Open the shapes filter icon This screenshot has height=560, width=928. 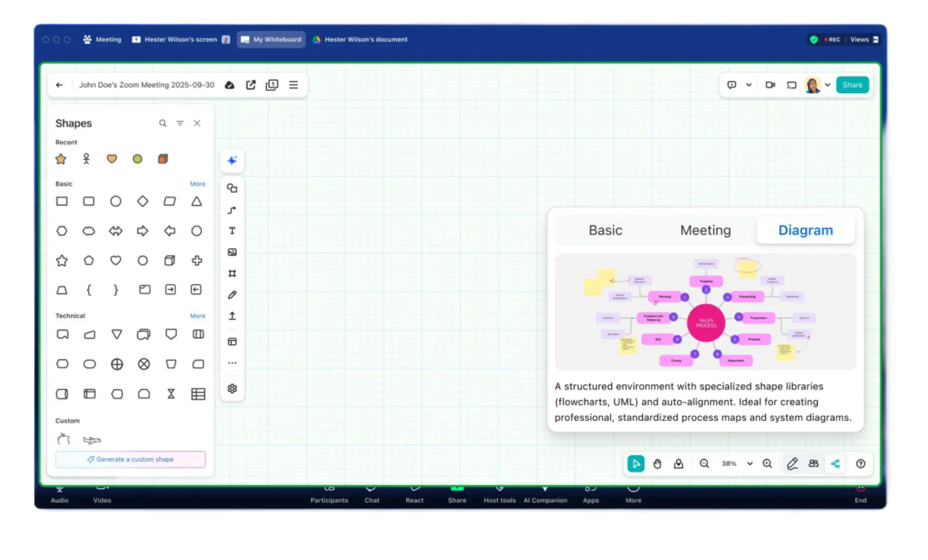coord(180,123)
